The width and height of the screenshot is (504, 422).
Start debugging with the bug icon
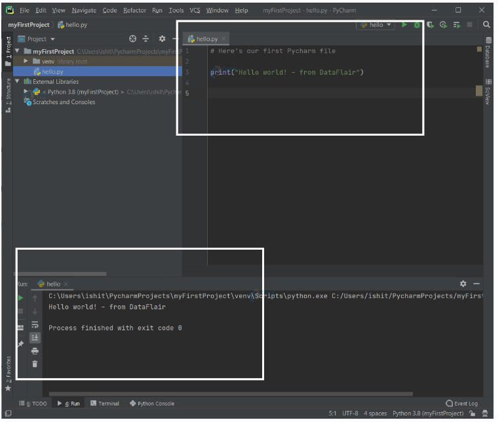(417, 25)
